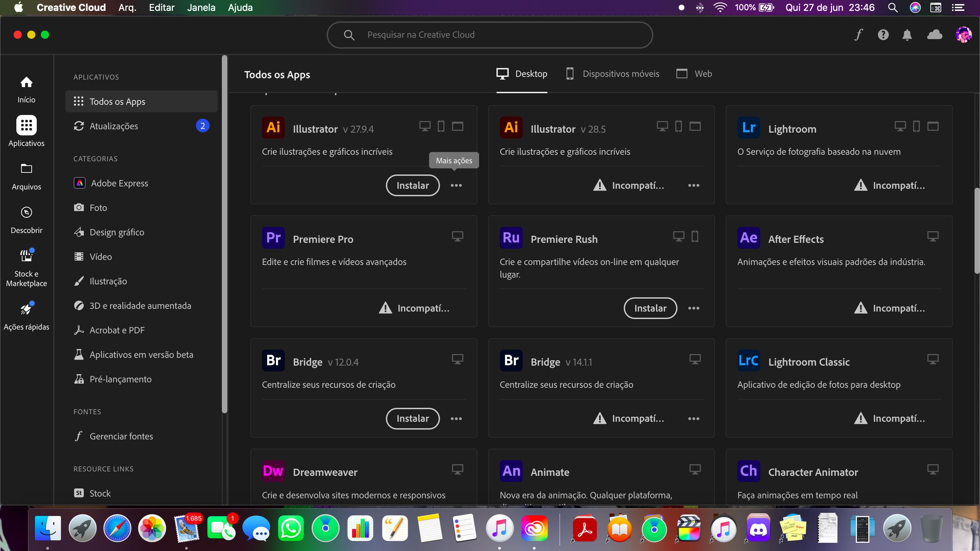
Task: Open the Janela menu
Action: pyautogui.click(x=201, y=7)
